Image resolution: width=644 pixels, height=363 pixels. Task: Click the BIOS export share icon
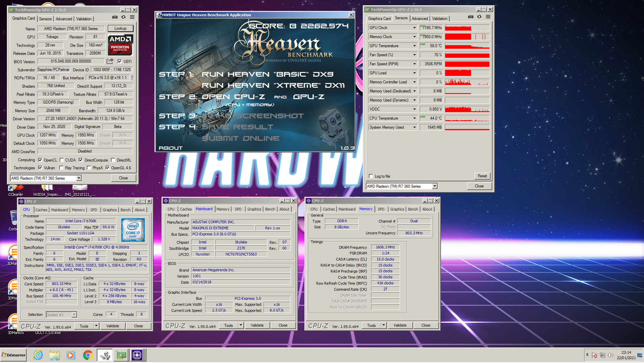[110, 61]
